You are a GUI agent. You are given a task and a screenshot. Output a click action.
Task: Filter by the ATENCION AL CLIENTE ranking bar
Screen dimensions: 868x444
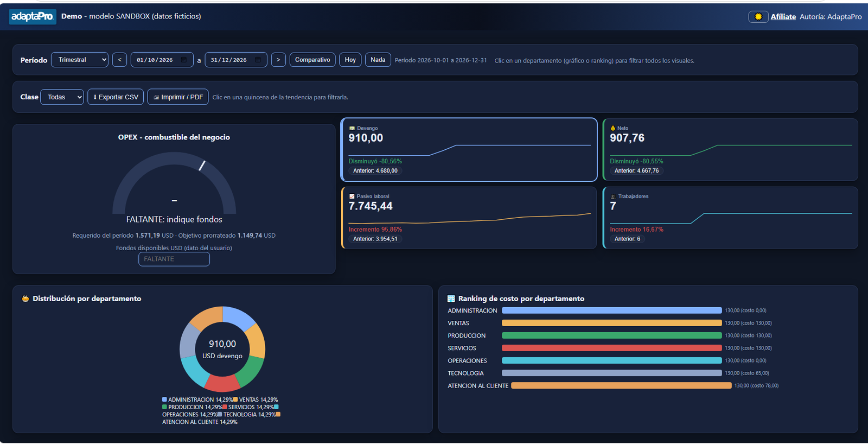pos(621,385)
